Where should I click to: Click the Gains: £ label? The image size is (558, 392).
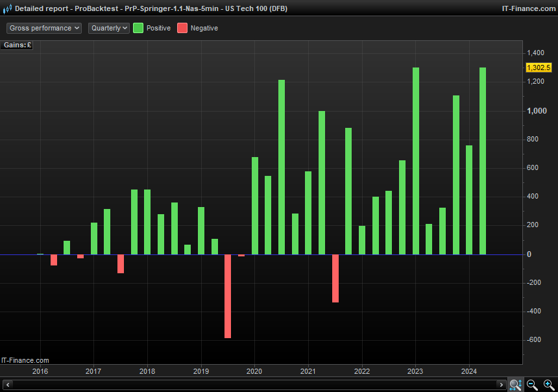point(17,45)
